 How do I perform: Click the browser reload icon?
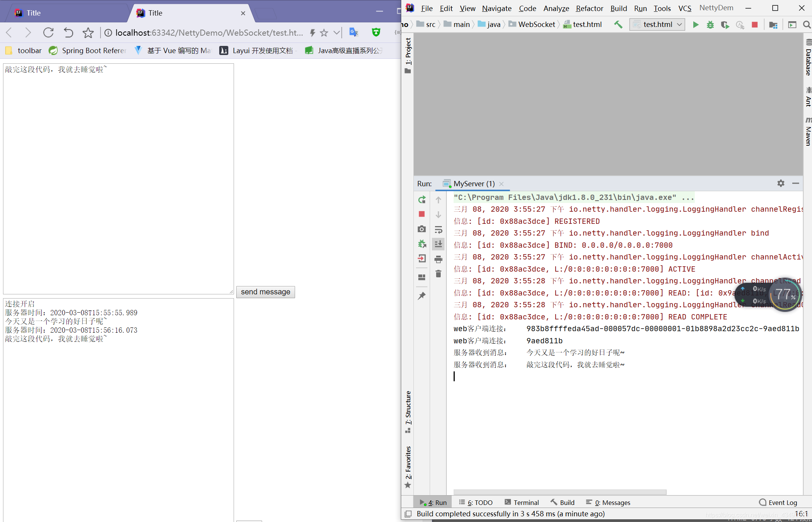[x=48, y=33]
